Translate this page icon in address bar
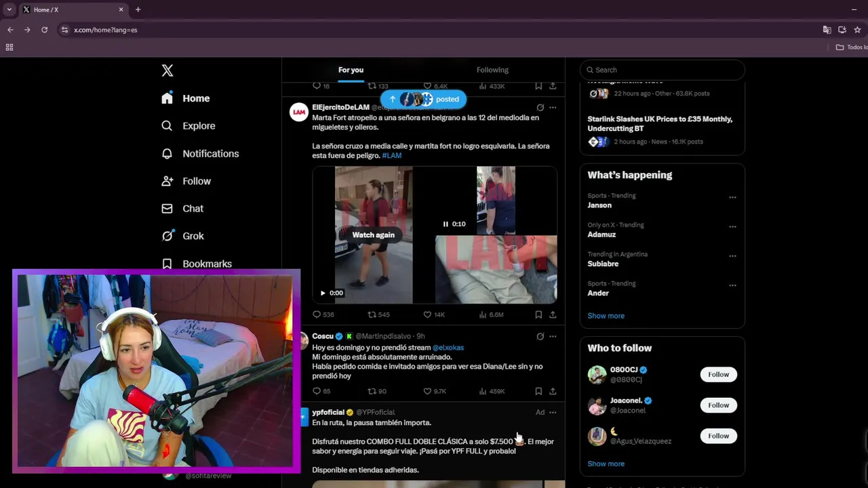The width and height of the screenshot is (868, 488). point(827,30)
